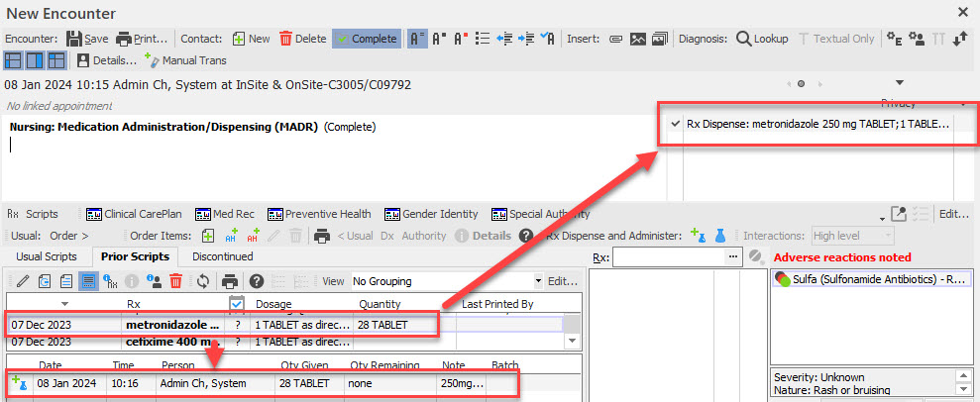Switch to Prior Scripts tab

(x=135, y=256)
